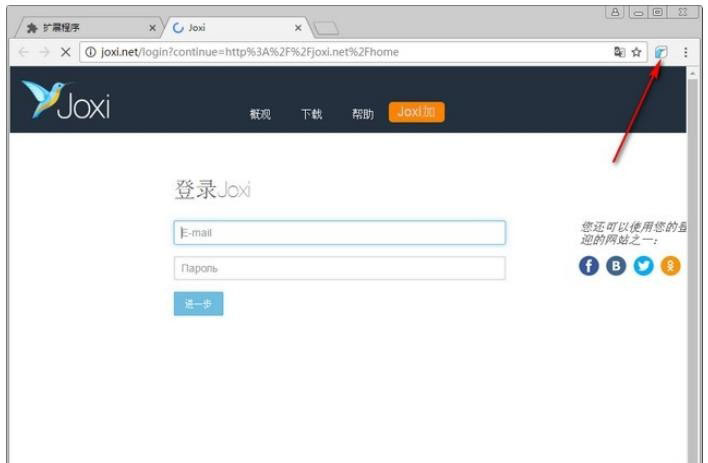Sign in with Facebook icon
The width and height of the screenshot is (708, 463).
[589, 266]
